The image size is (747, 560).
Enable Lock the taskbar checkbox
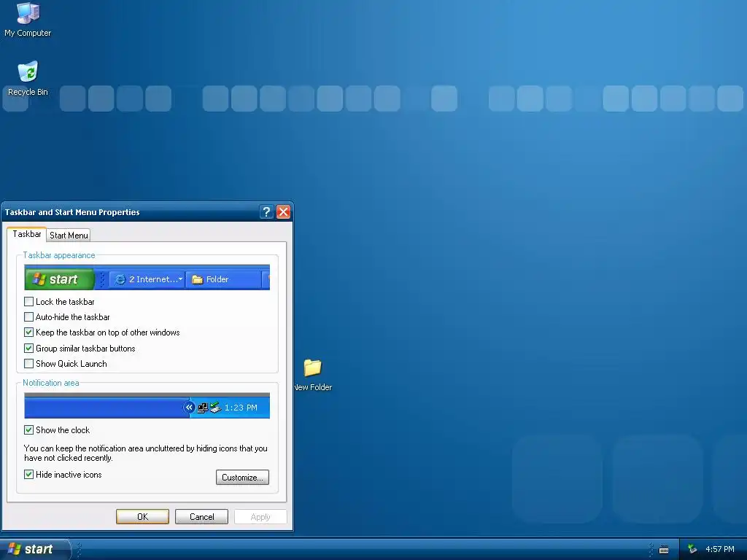(x=28, y=301)
